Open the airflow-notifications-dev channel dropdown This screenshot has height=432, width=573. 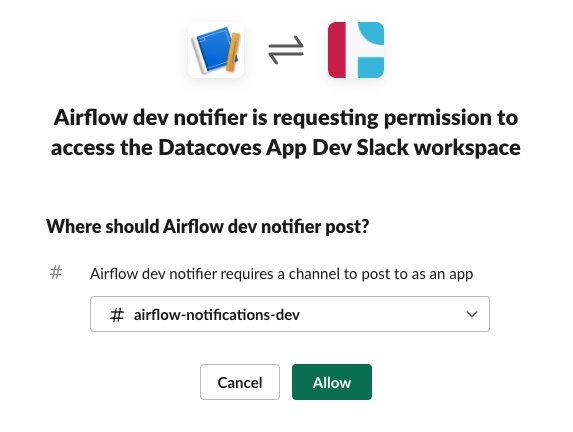click(290, 314)
